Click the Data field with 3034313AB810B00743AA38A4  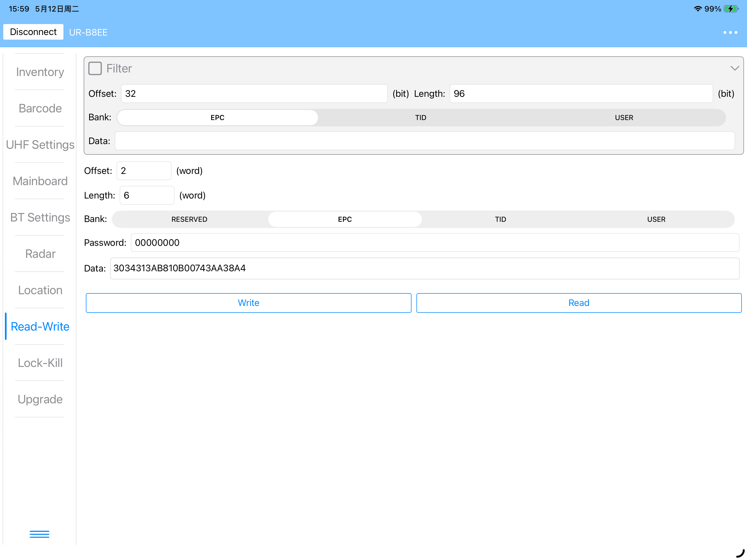(425, 268)
